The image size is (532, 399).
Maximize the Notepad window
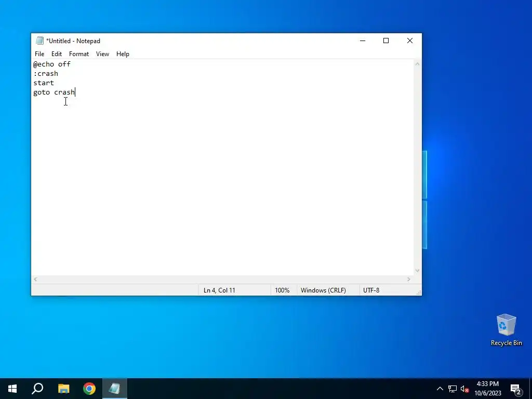386,41
